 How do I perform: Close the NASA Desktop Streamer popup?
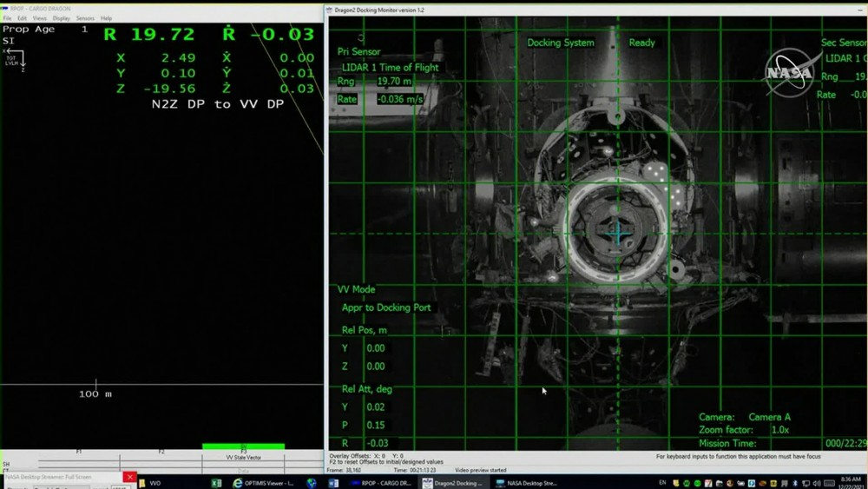pyautogui.click(x=129, y=477)
